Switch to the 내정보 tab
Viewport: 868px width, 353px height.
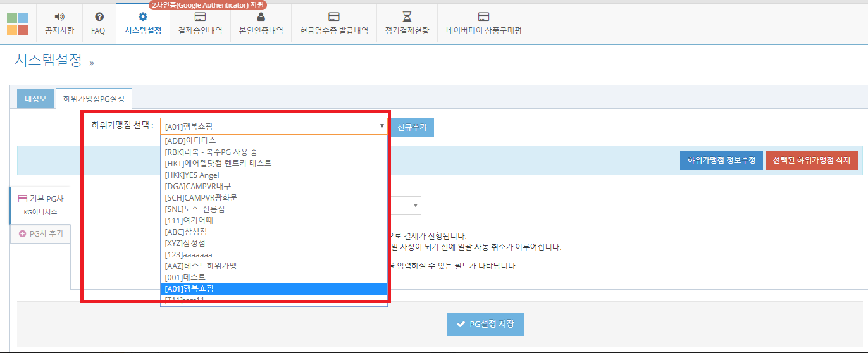coord(35,99)
